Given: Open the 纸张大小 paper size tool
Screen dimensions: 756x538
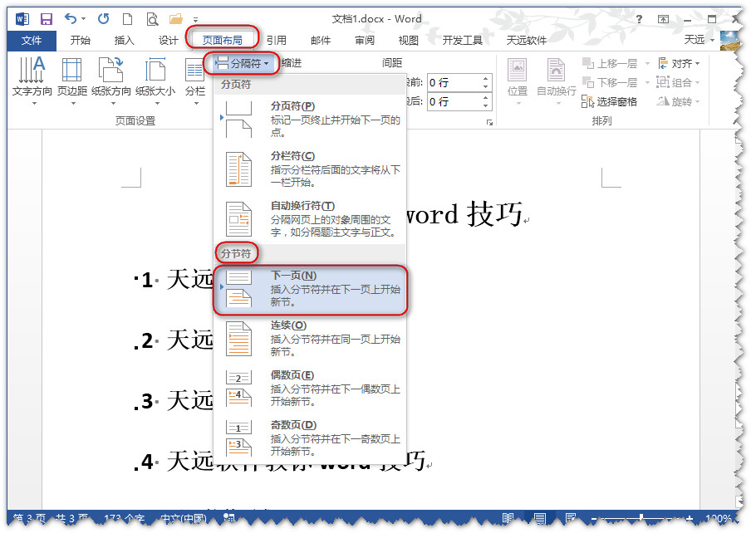Looking at the screenshot, I should [x=155, y=81].
